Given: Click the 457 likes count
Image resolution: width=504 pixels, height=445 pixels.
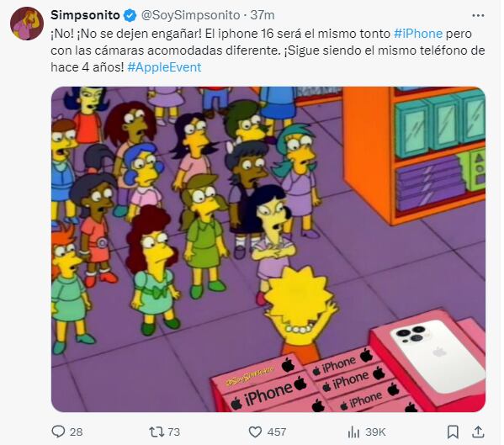Looking at the screenshot, I should (277, 432).
